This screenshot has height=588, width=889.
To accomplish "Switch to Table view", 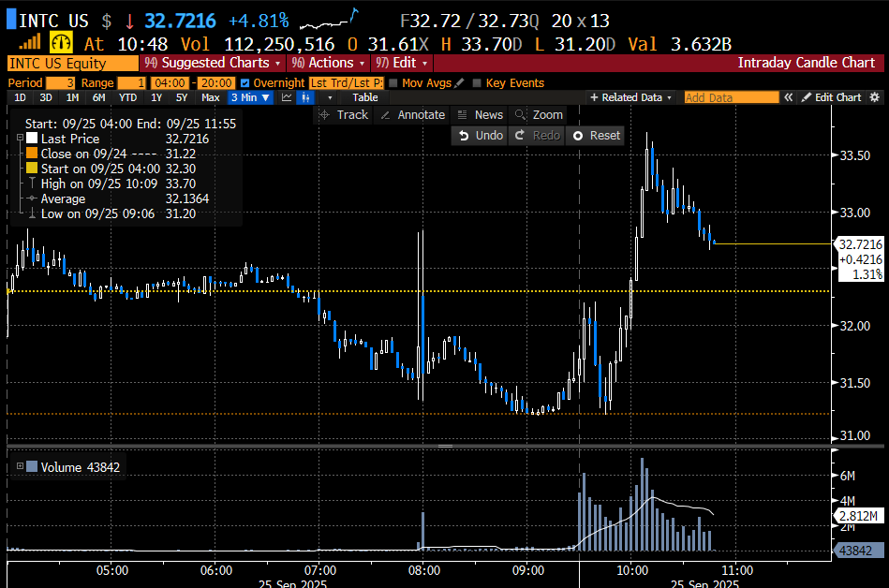I will pyautogui.click(x=365, y=97).
